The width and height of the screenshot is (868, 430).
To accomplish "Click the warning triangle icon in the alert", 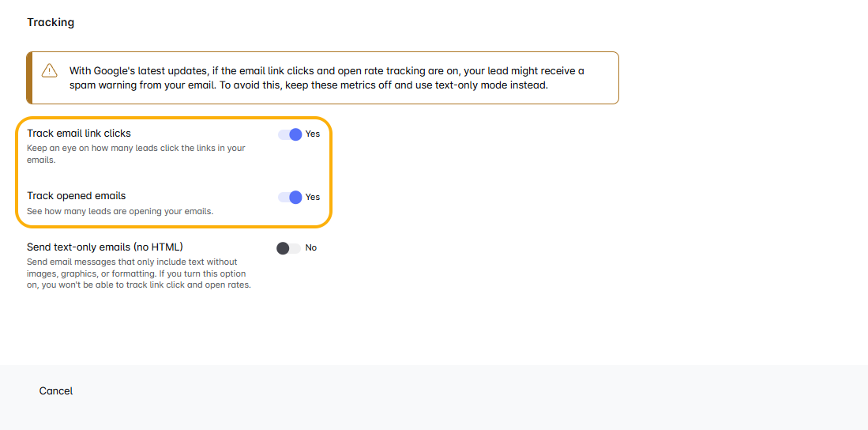I will tap(50, 70).
